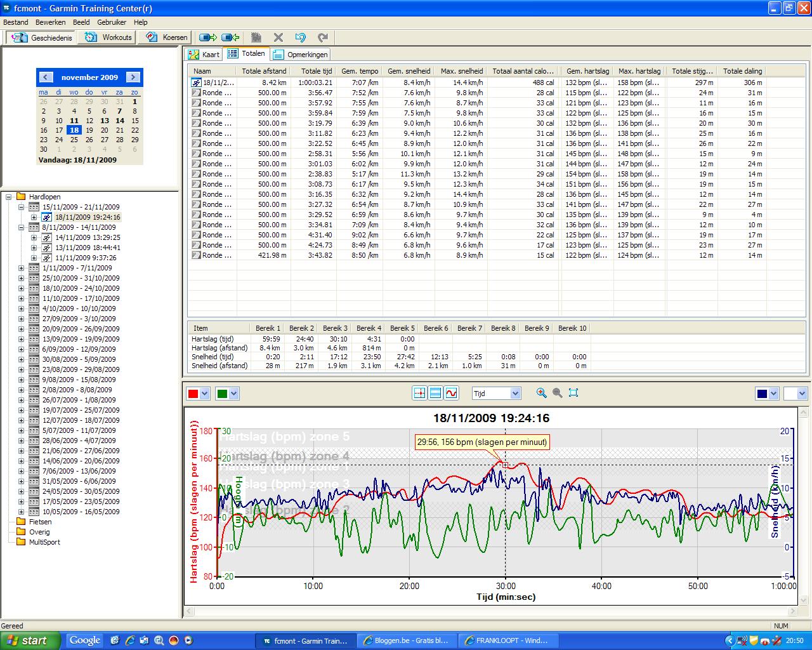Select 14 in November calendar
The image size is (812, 650).
(119, 120)
